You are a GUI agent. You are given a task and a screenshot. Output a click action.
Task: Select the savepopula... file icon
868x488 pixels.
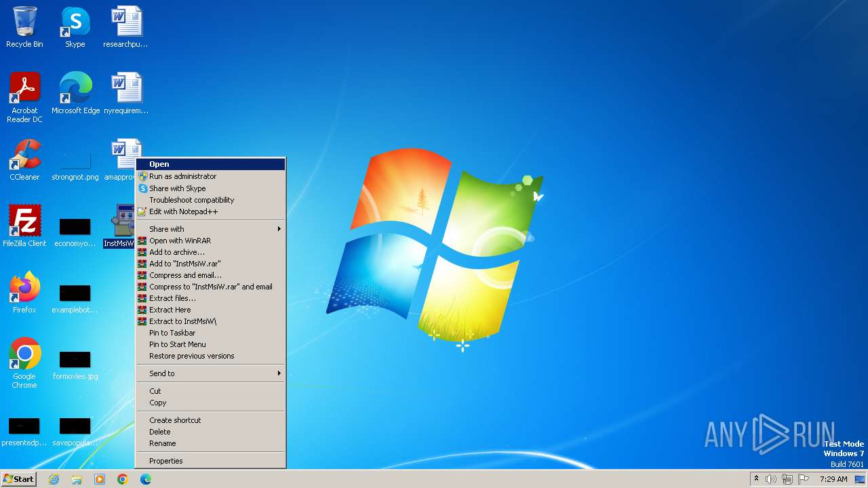pyautogui.click(x=75, y=431)
